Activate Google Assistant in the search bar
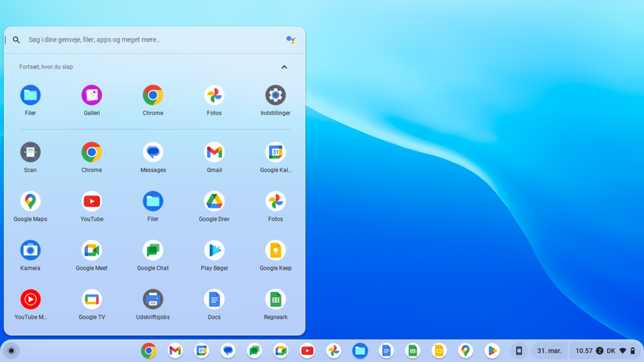This screenshot has width=644, height=362. pos(291,40)
